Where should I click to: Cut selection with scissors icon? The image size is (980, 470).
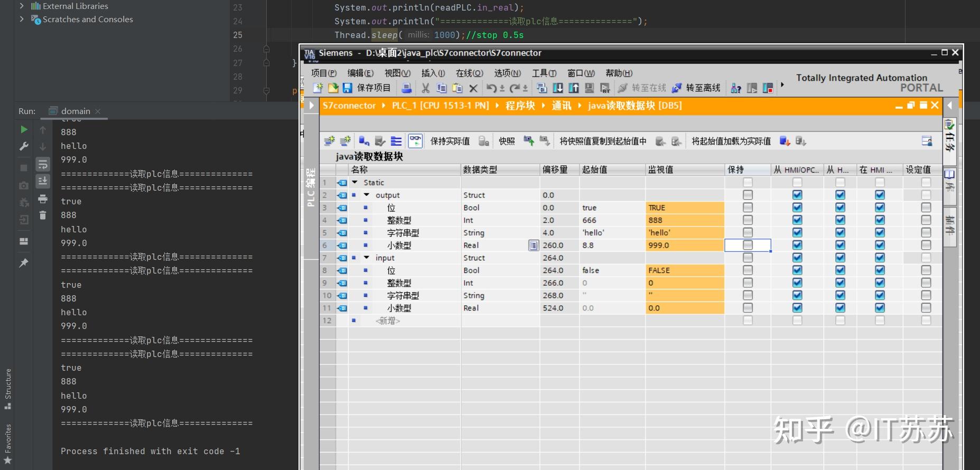click(x=425, y=88)
